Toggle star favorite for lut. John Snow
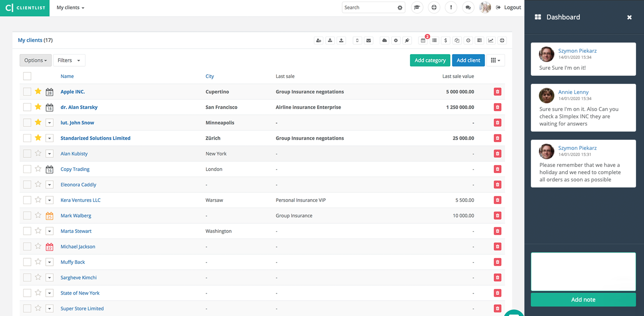 pyautogui.click(x=38, y=122)
